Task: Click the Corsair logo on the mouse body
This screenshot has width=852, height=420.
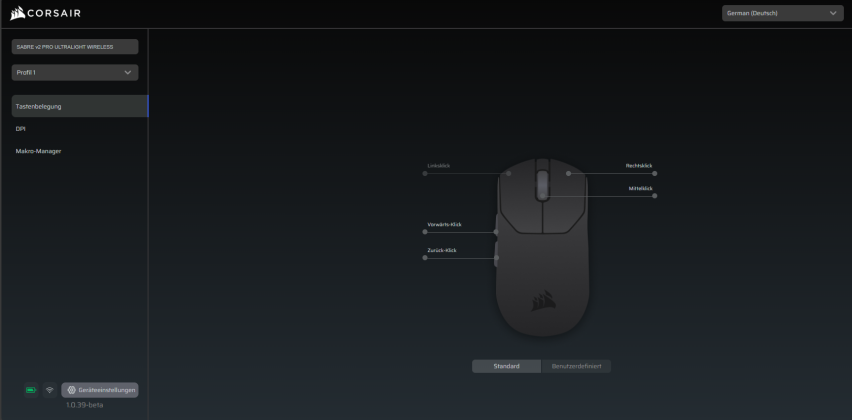Action: coord(543,300)
